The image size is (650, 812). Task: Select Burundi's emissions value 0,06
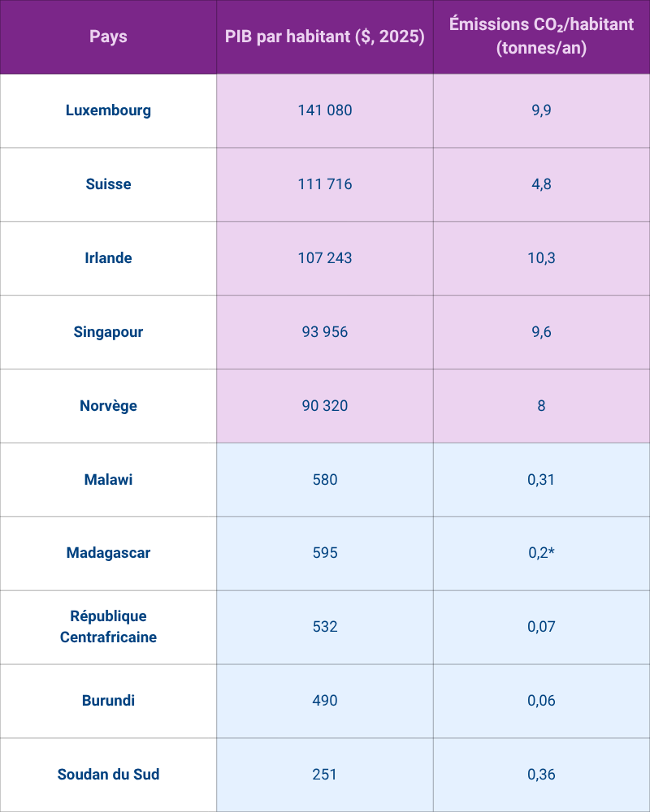pyautogui.click(x=541, y=701)
